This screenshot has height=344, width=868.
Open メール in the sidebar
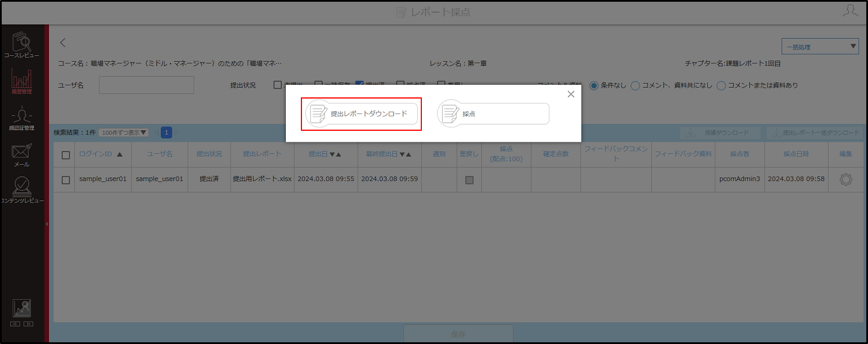(22, 156)
